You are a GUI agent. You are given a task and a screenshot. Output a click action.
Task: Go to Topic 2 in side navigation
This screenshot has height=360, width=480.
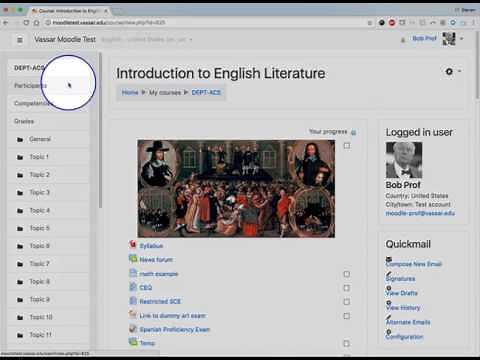click(49, 175)
